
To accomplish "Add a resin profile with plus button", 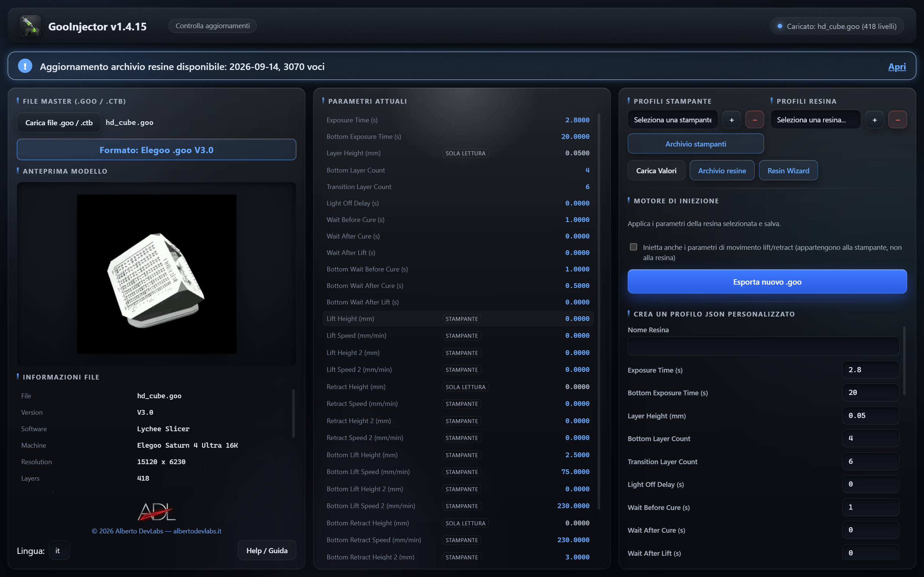I will click(874, 120).
